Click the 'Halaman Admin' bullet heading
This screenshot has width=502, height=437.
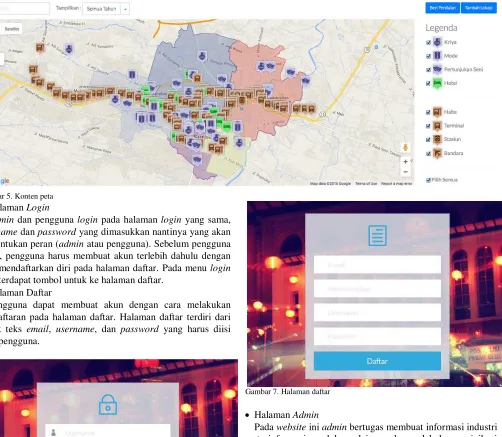[286, 415]
